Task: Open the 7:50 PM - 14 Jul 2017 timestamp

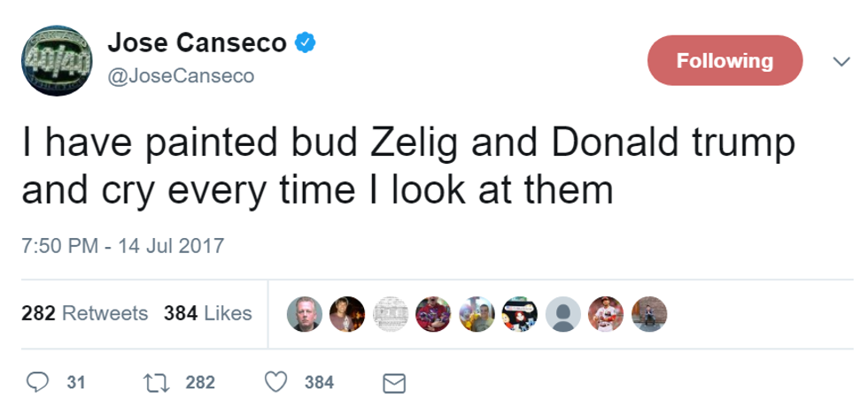Action: coord(123,245)
